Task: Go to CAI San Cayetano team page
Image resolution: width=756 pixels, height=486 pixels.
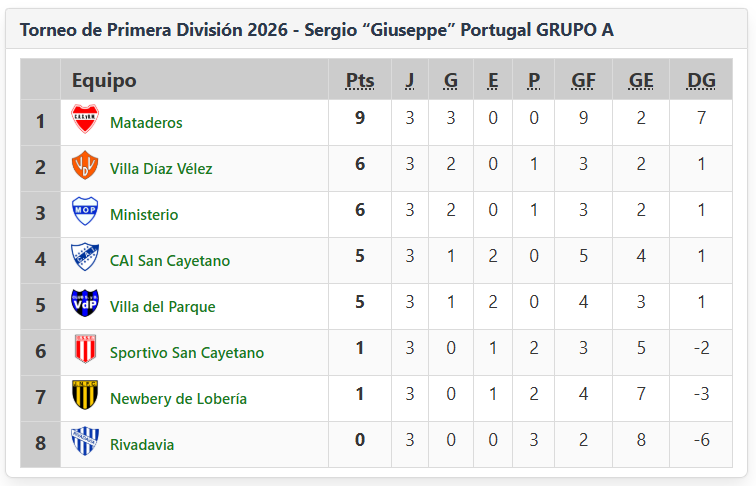Action: [x=170, y=260]
